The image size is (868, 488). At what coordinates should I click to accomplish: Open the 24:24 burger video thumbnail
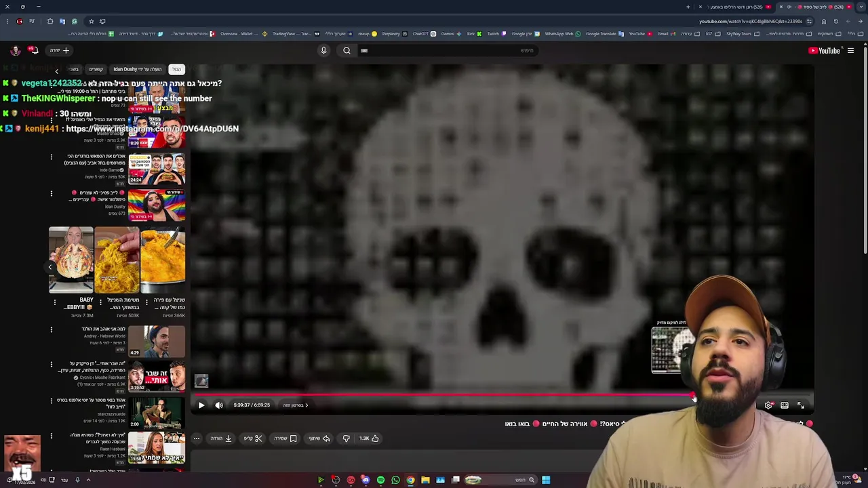click(157, 169)
